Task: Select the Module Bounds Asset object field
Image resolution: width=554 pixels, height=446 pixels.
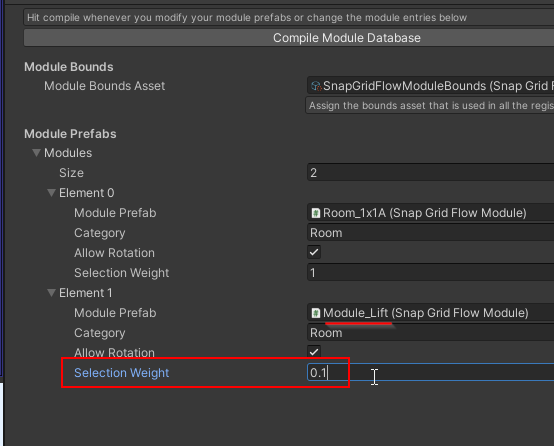Action: (431, 86)
